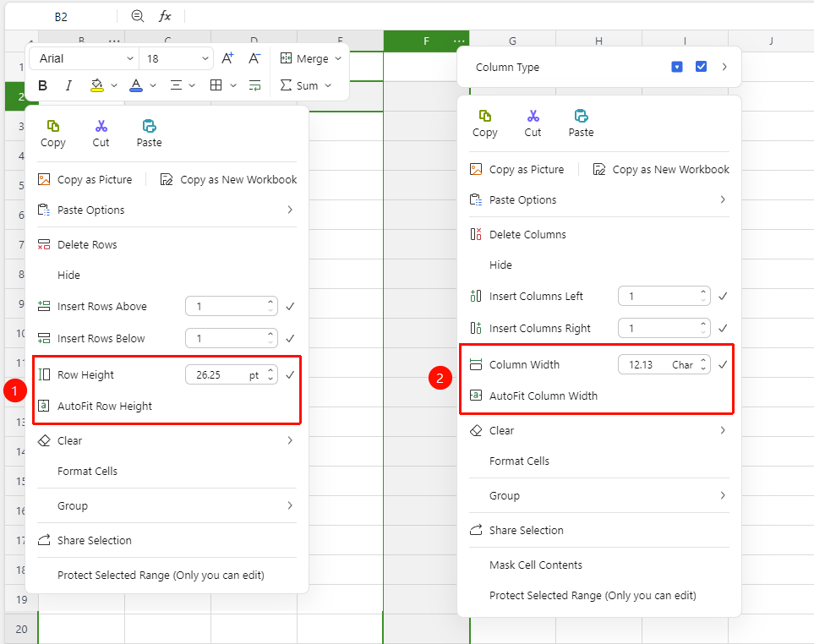Click the Bold formatting icon

43,85
